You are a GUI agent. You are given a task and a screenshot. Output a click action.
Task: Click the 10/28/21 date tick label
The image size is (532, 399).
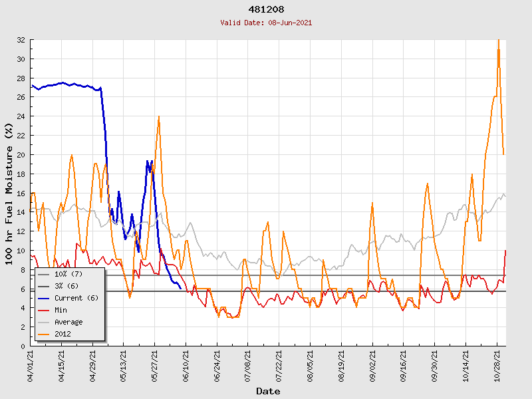pos(496,366)
